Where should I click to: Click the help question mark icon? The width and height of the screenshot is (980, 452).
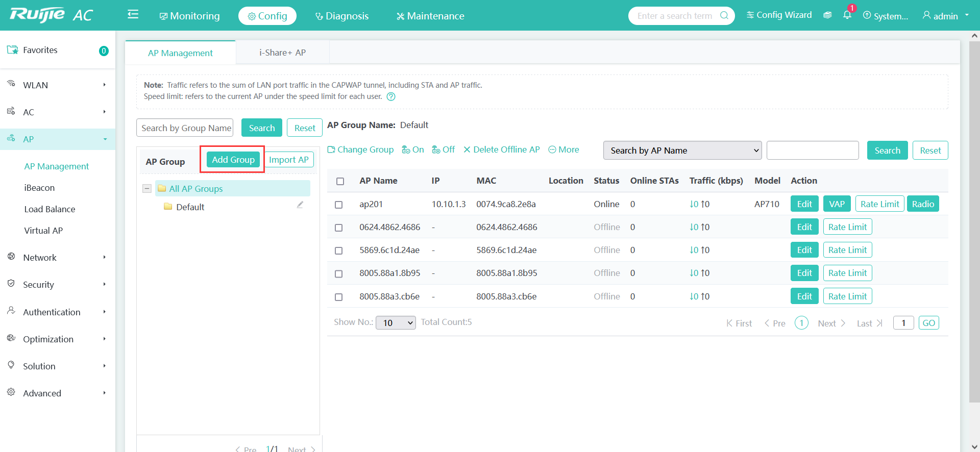pyautogui.click(x=391, y=97)
